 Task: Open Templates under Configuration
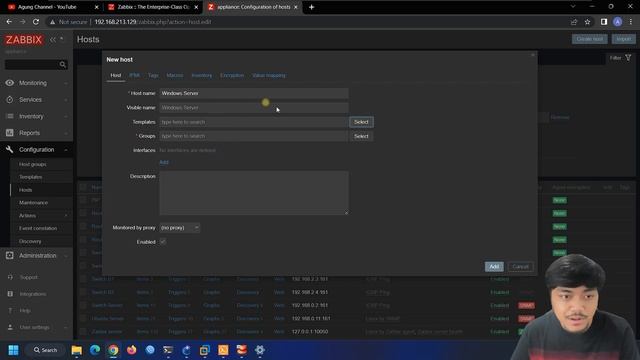click(31, 177)
